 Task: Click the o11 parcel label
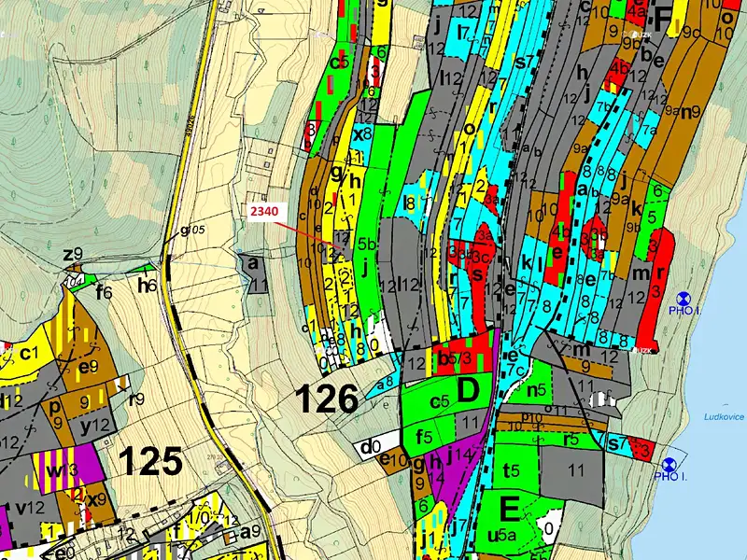pyautogui.click(x=554, y=409)
